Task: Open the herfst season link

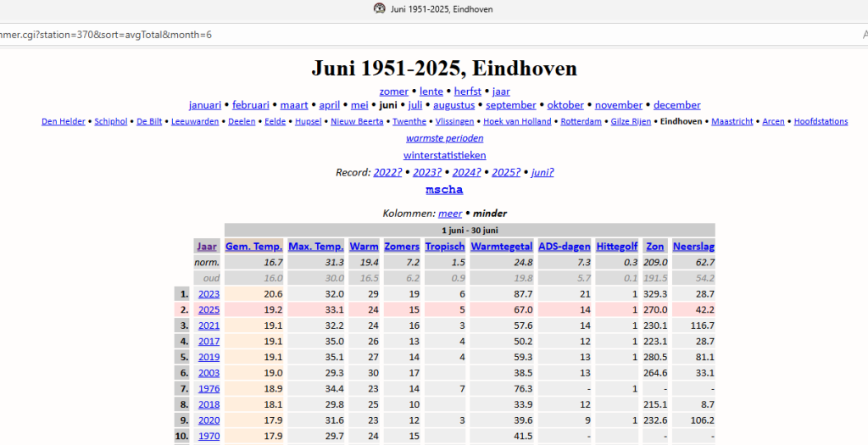Action: pyautogui.click(x=468, y=92)
